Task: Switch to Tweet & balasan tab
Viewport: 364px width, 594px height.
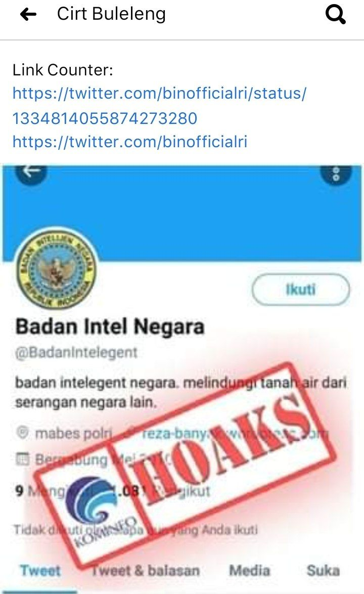Action: pyautogui.click(x=145, y=570)
